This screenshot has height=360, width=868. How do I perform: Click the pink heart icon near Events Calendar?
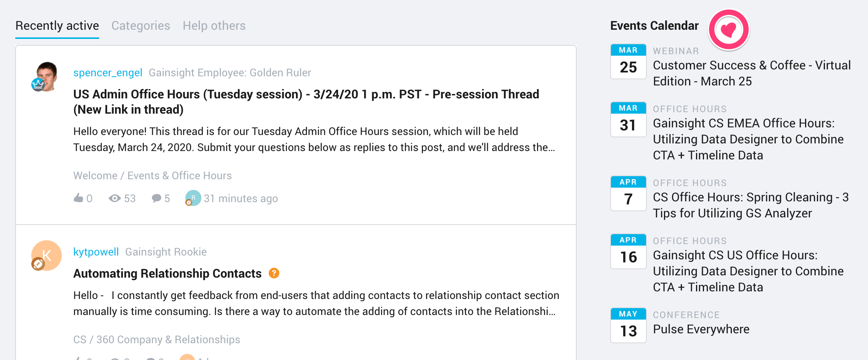[x=728, y=30]
